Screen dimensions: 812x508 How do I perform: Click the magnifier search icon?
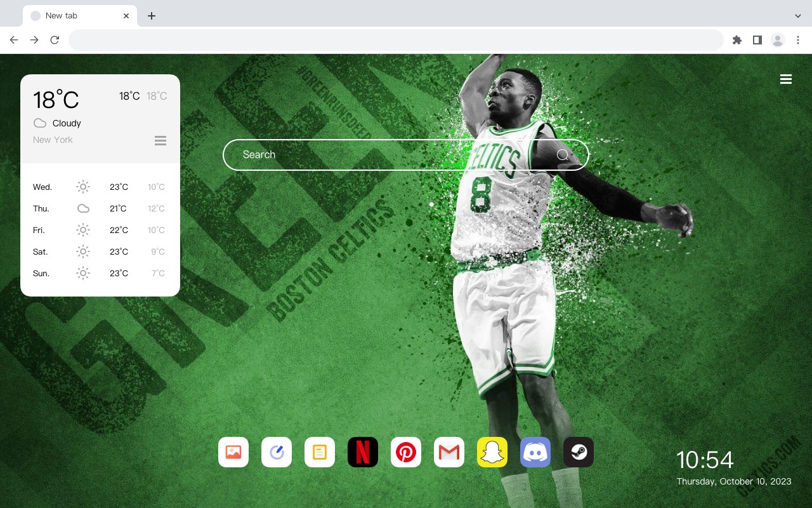click(x=563, y=155)
